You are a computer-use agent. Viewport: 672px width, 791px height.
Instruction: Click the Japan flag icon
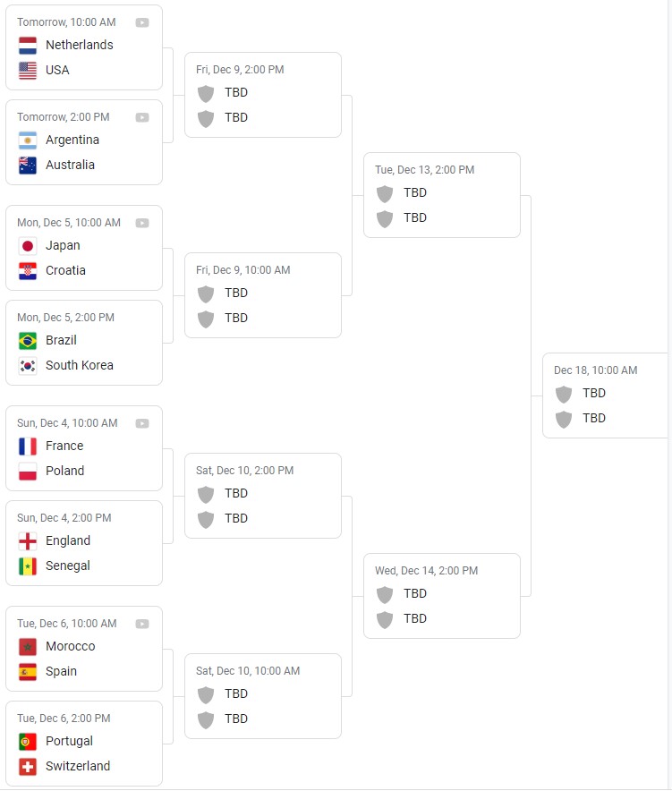tap(28, 245)
